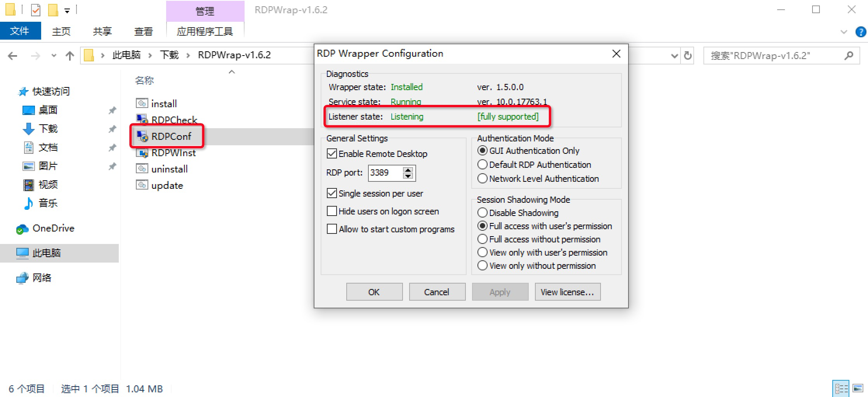Open View license button
The image size is (868, 397).
568,292
